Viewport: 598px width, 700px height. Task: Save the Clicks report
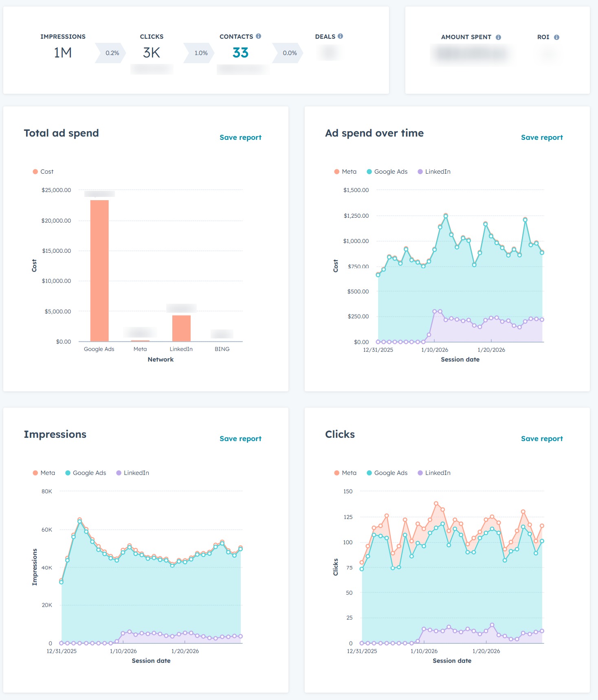542,439
